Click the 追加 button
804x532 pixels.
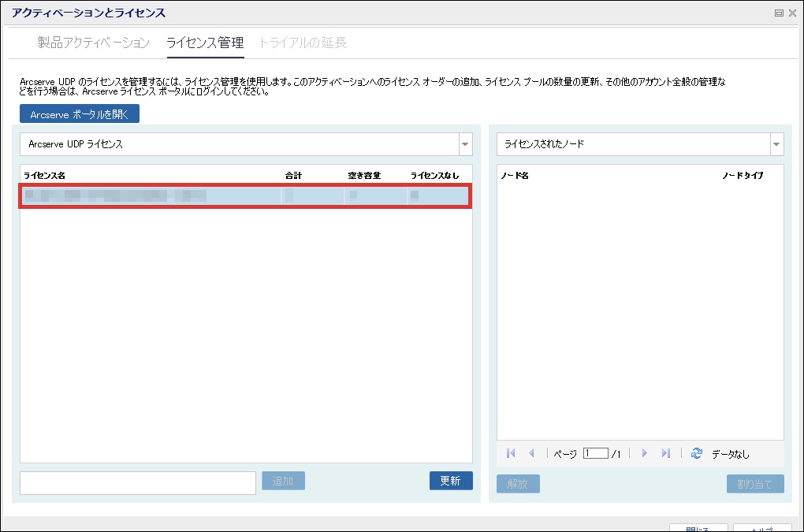(x=283, y=481)
